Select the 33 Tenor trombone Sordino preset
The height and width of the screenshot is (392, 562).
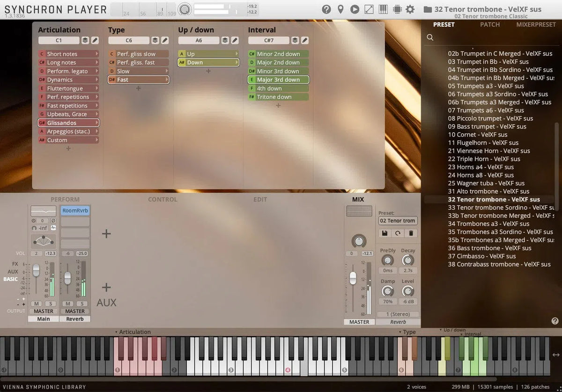click(493, 207)
